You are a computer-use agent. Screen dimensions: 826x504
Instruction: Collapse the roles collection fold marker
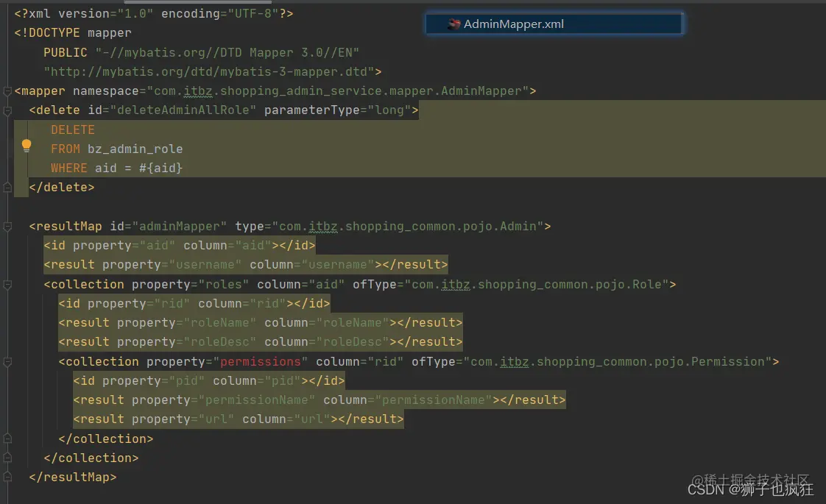click(x=7, y=285)
